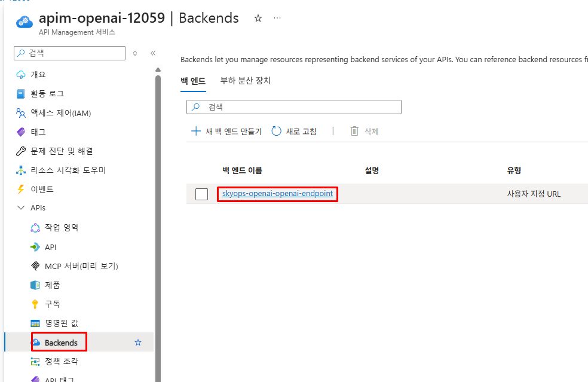Open the page ellipsis menu

[277, 18]
